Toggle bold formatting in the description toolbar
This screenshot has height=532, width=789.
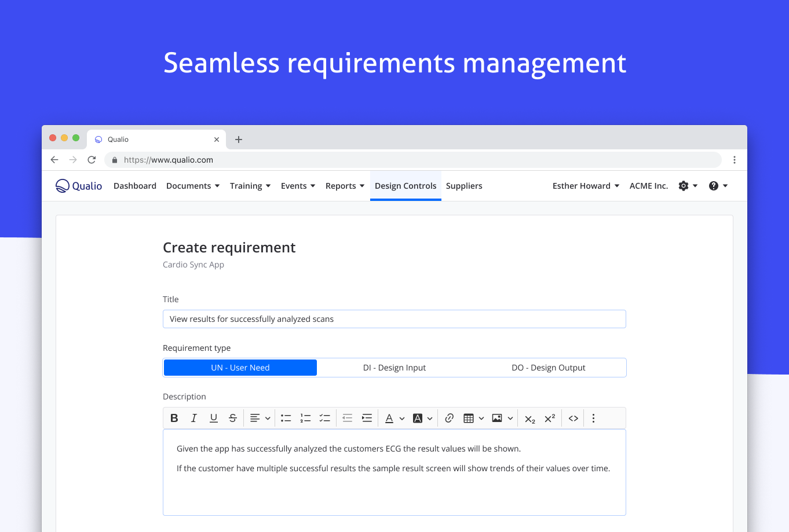(x=174, y=418)
